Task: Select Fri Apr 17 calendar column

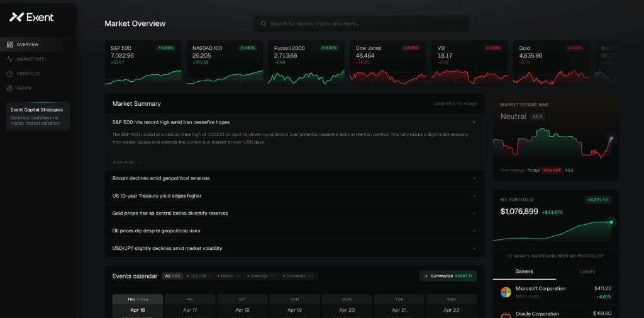Action: (x=190, y=305)
